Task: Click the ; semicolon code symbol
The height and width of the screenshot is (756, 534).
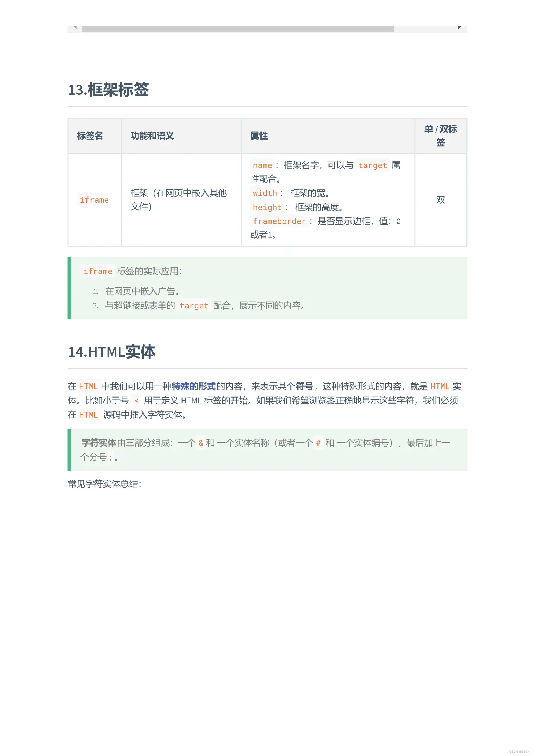Action: coord(110,457)
